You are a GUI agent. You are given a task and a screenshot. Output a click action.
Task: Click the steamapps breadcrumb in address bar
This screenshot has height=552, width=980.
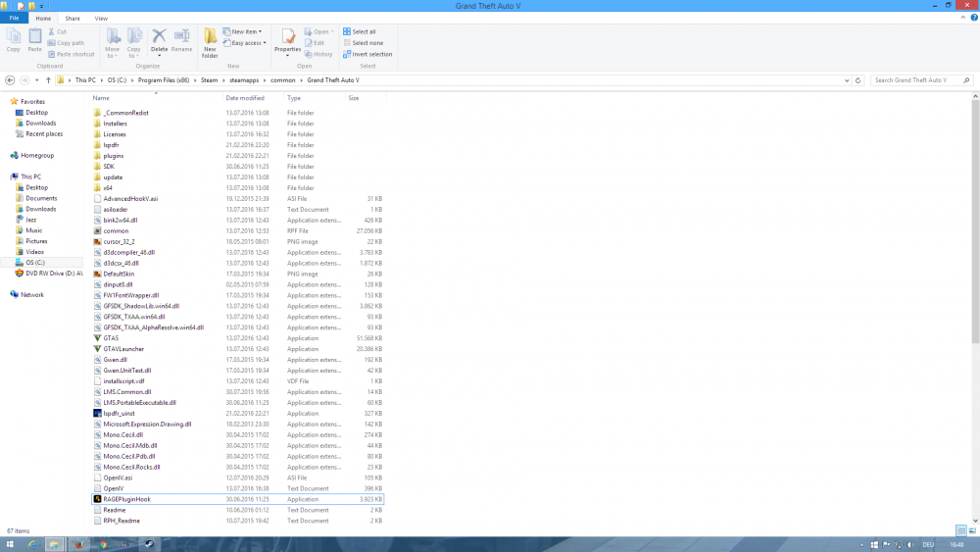point(244,80)
